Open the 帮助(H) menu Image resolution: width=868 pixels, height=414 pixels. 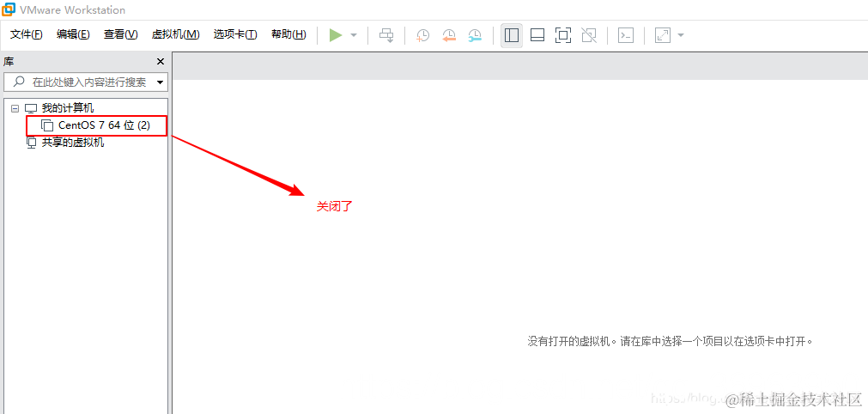point(288,35)
